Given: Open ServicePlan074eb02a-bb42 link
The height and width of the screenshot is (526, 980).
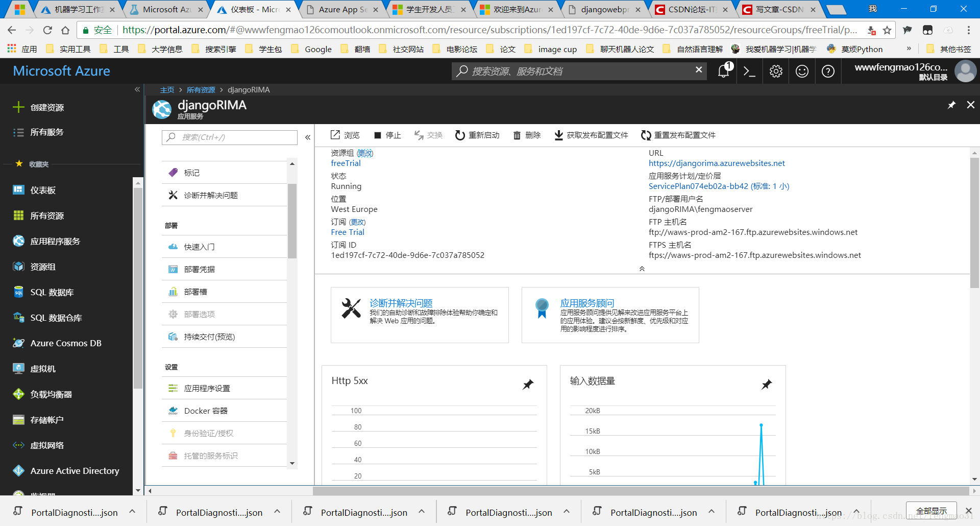Looking at the screenshot, I should pyautogui.click(x=719, y=186).
